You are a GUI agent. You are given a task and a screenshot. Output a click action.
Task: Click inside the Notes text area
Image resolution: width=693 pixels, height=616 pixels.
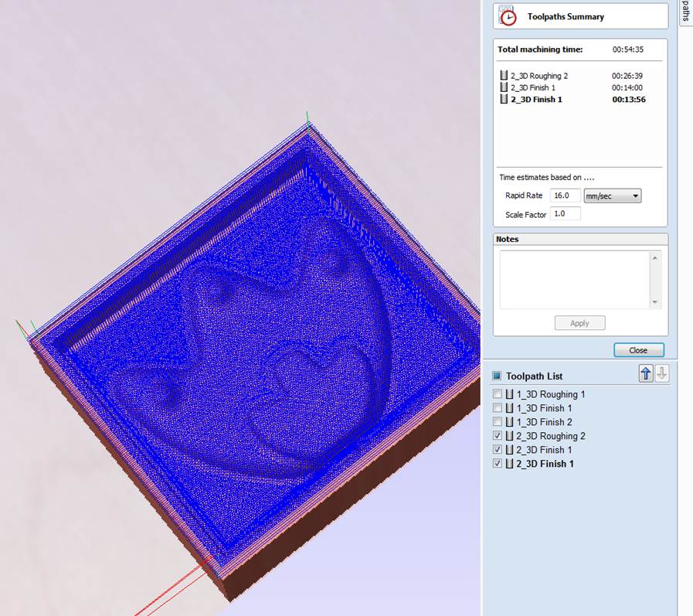(x=575, y=280)
